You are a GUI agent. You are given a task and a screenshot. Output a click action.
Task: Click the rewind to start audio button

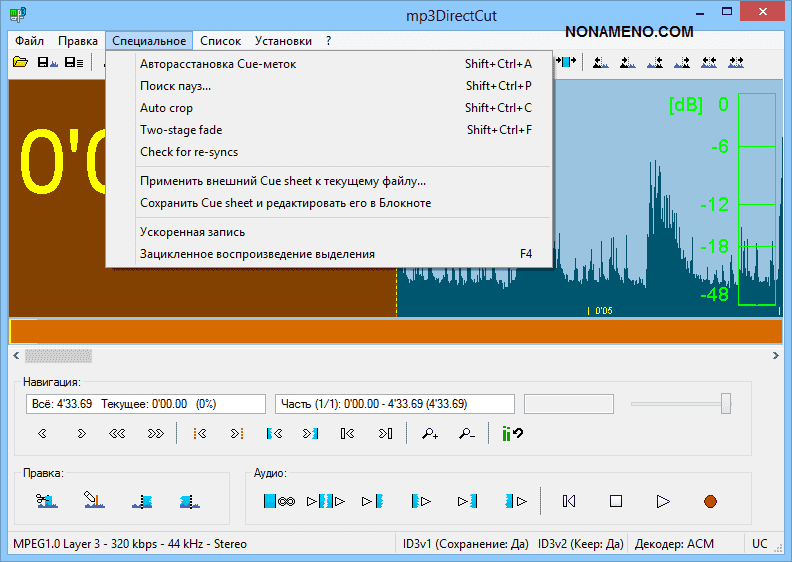pyautogui.click(x=569, y=500)
